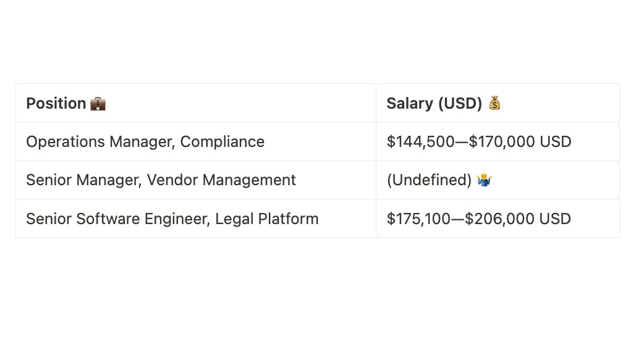Click the words Operations Manager
This screenshot has height=342, width=644.
pos(101,142)
